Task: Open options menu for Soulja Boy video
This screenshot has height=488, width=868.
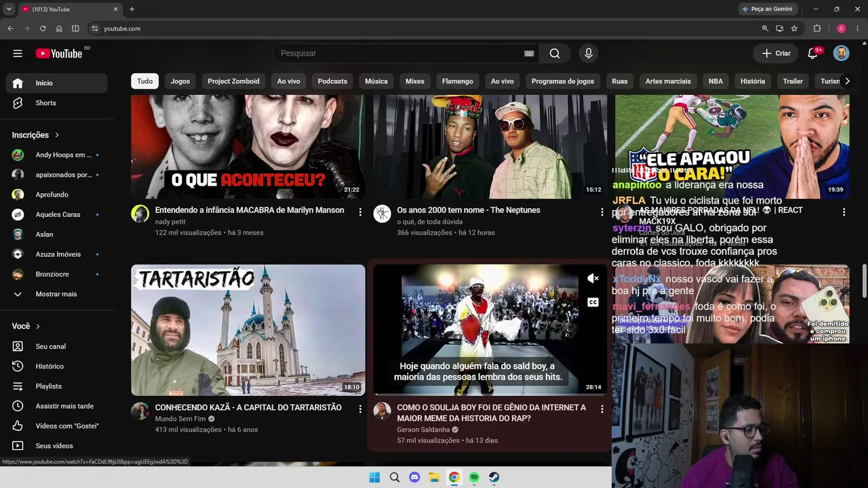Action: [601, 409]
